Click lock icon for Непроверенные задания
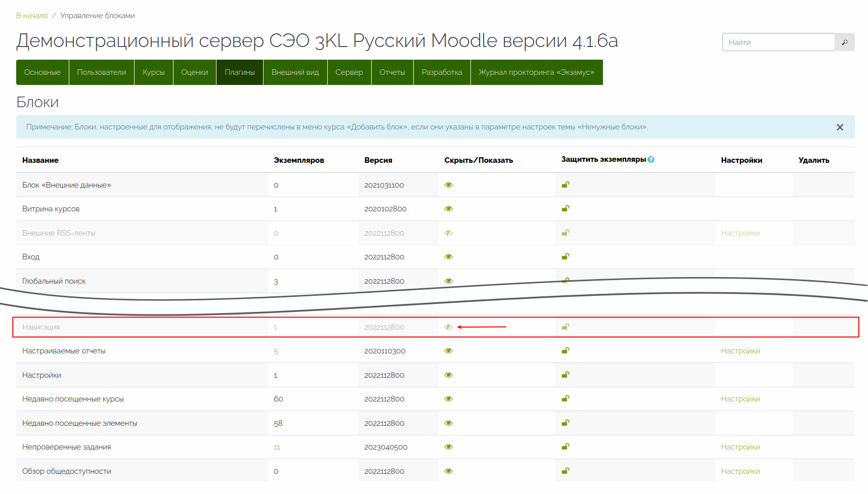The image size is (868, 494). [x=566, y=446]
